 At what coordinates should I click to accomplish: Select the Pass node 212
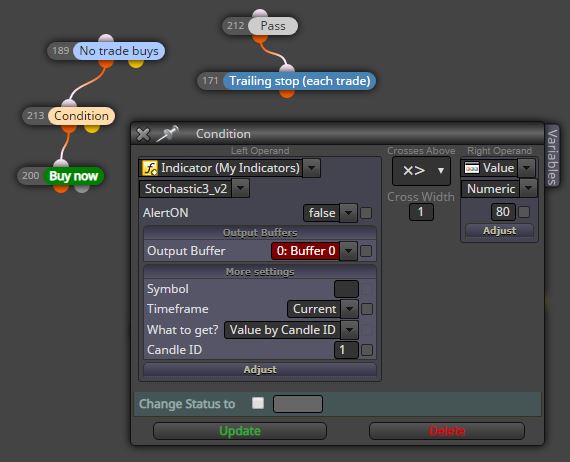pyautogui.click(x=273, y=26)
